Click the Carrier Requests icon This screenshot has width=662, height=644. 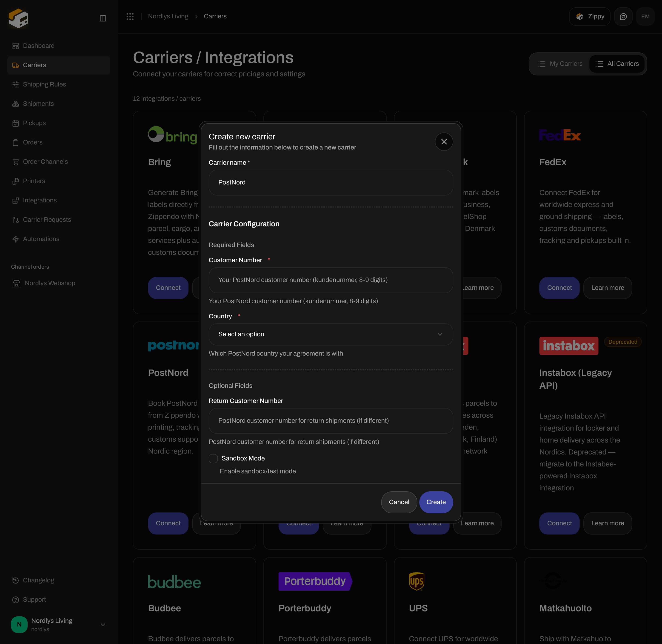16,220
